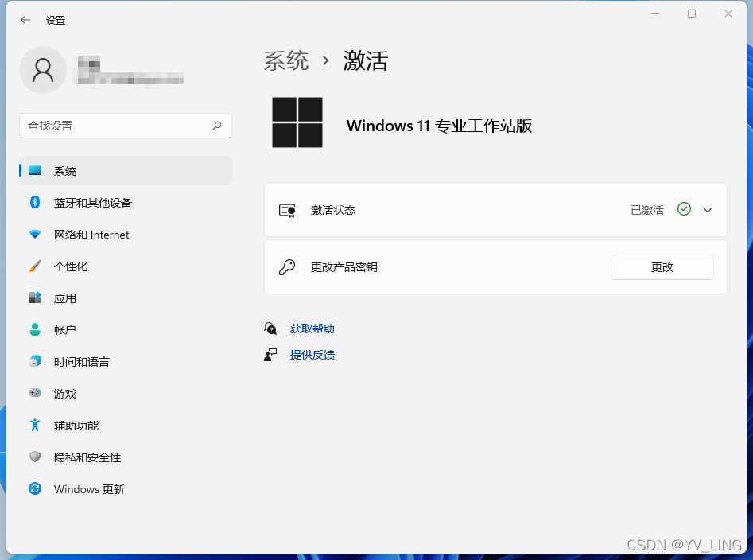Open the 获取帮助 link
The height and width of the screenshot is (560, 753).
point(312,329)
